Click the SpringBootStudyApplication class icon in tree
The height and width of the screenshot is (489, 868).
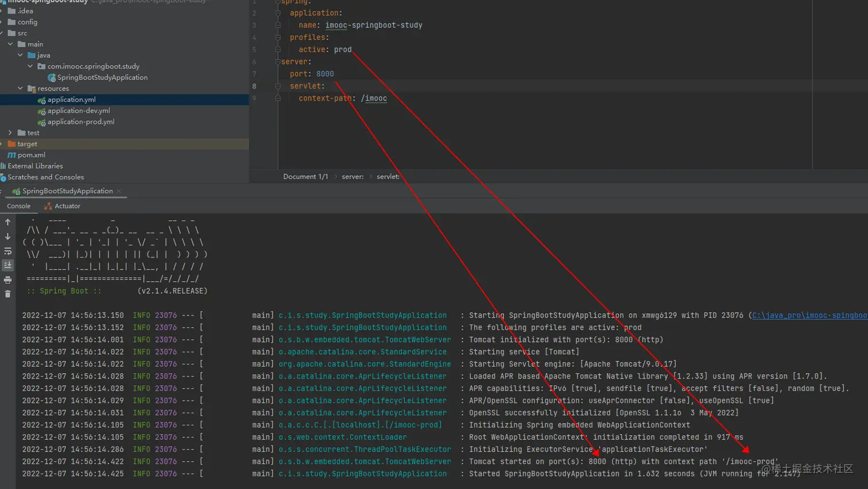coord(52,78)
